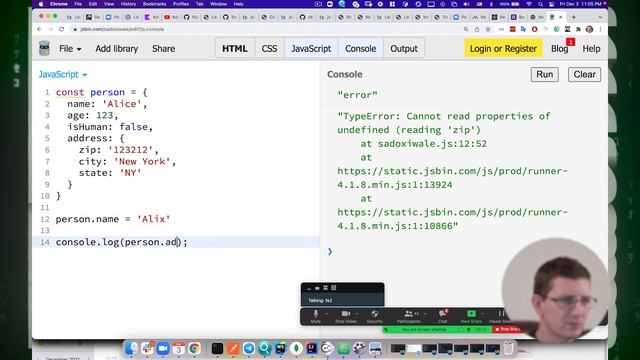Open WebStorm from the Dock
Viewport: 640px width, 360px height.
click(281, 348)
